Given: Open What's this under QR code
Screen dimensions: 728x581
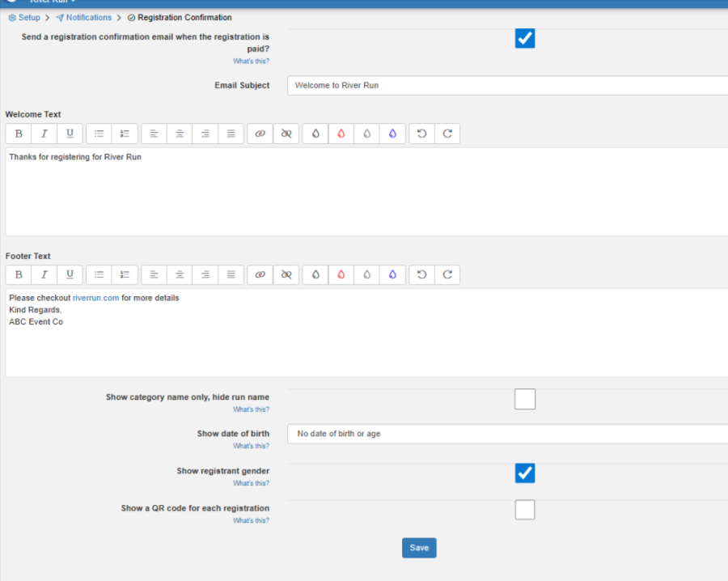Looking at the screenshot, I should (x=252, y=520).
